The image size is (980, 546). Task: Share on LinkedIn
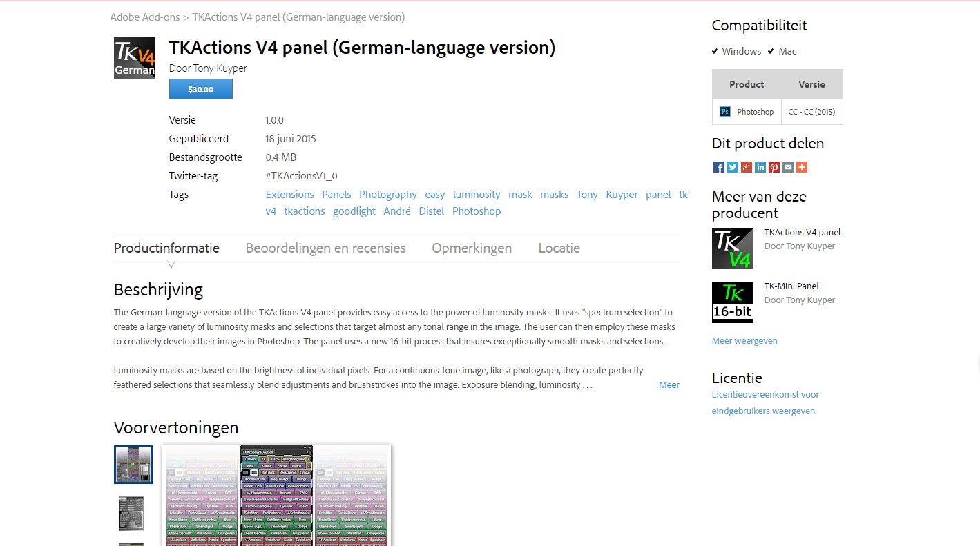(x=760, y=167)
